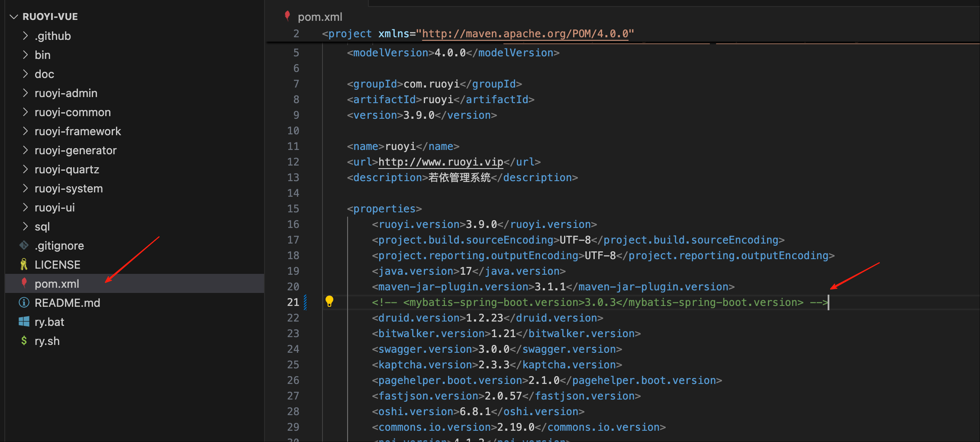Expand the sql folder
980x442 pixels.
26,227
